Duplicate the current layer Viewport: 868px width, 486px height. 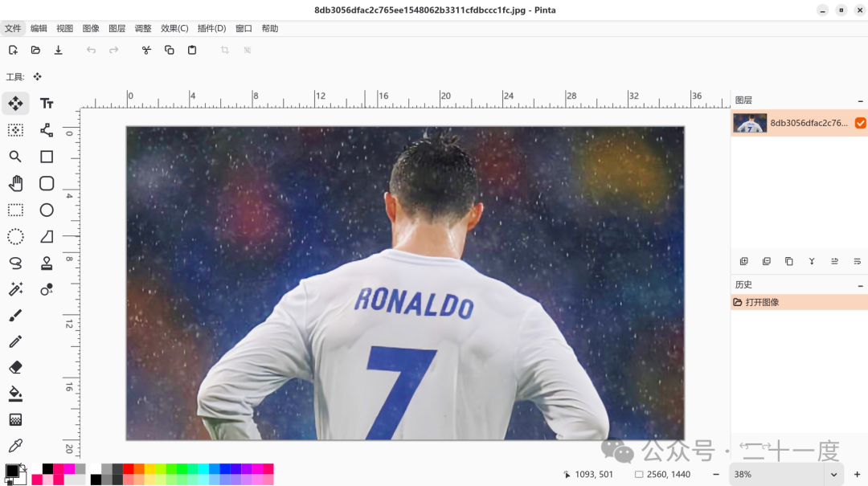(789, 261)
